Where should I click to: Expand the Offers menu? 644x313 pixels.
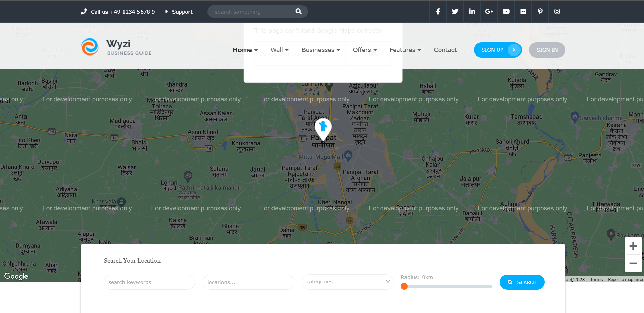tap(365, 50)
